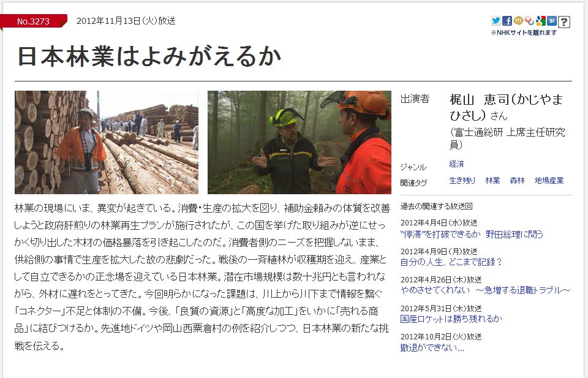The width and height of the screenshot is (588, 378).
Task: Open the 経済 genre link
Action: point(456,164)
